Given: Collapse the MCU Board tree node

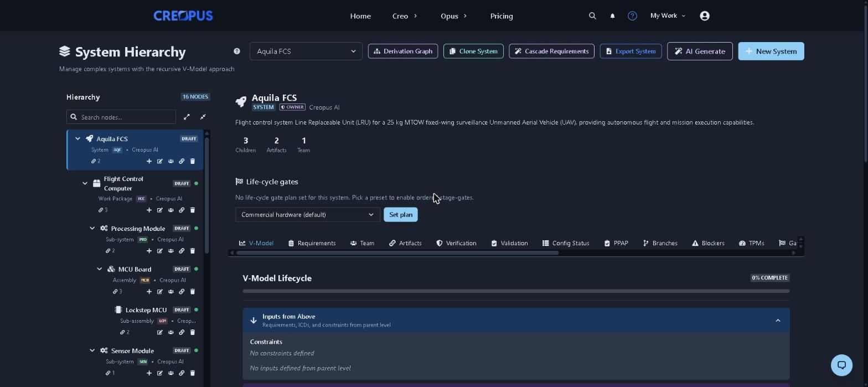Looking at the screenshot, I should 100,269.
